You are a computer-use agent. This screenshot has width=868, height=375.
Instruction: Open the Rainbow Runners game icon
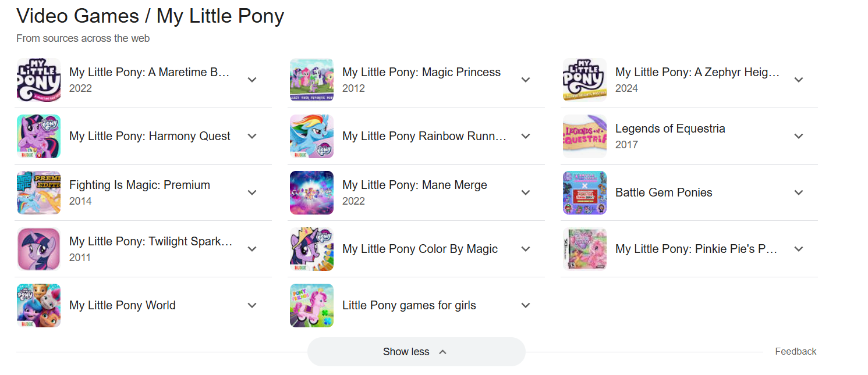click(x=311, y=136)
